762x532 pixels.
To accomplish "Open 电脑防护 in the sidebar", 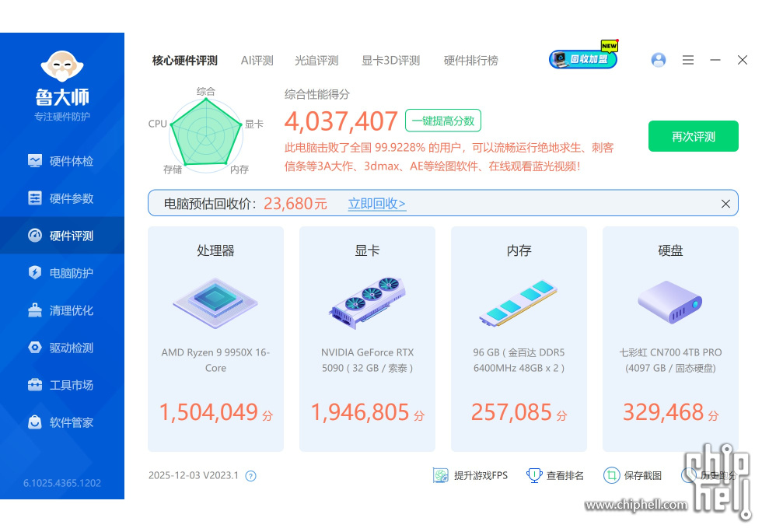I will pos(61,273).
